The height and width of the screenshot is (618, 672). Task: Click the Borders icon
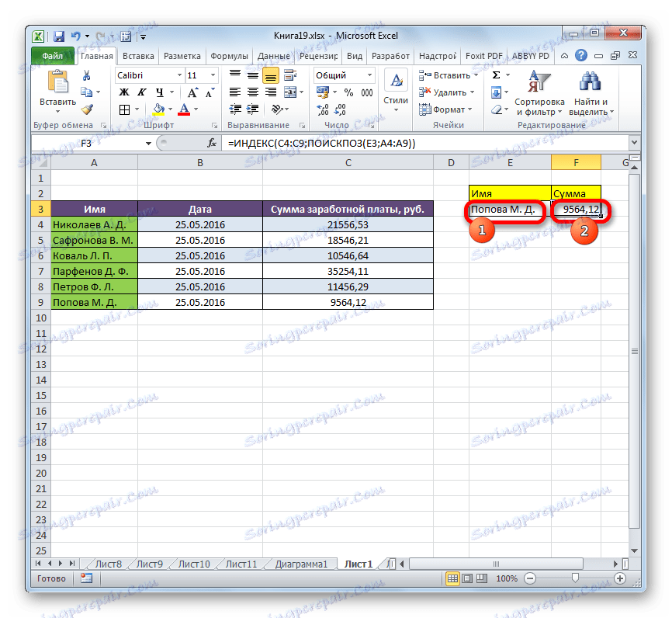pos(124,109)
